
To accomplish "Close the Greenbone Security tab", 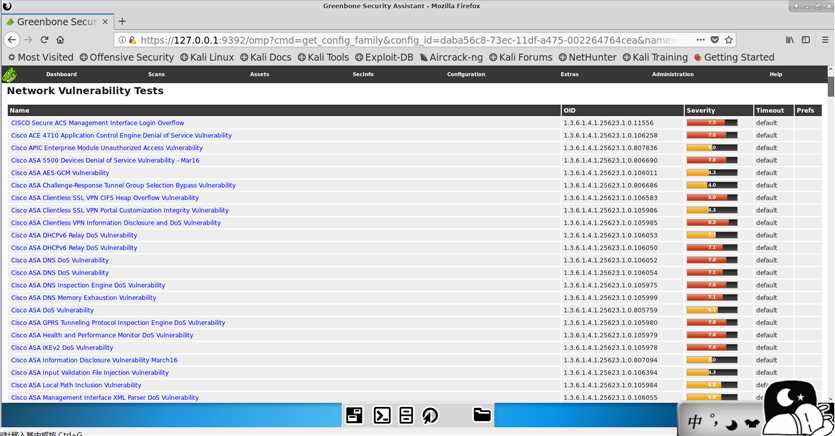I will point(105,22).
